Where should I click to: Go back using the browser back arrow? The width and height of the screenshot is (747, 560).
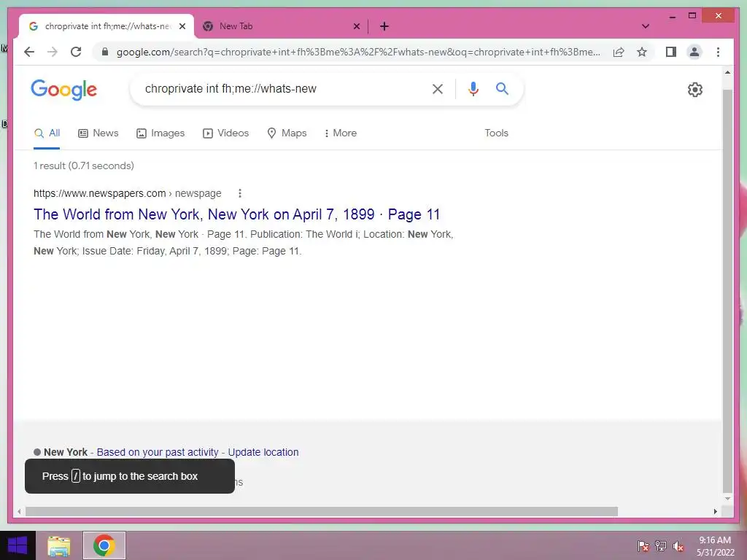point(29,52)
